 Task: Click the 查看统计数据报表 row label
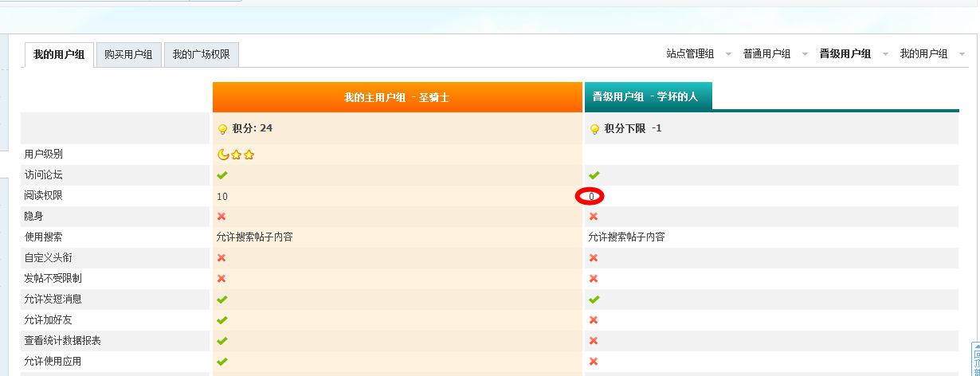pos(62,341)
